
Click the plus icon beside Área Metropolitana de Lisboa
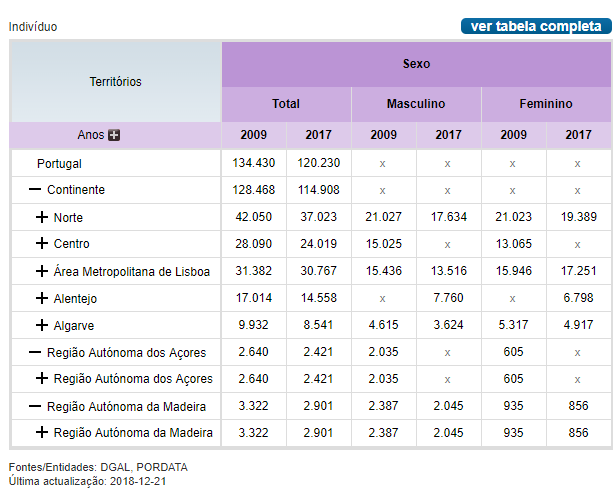(x=42, y=271)
